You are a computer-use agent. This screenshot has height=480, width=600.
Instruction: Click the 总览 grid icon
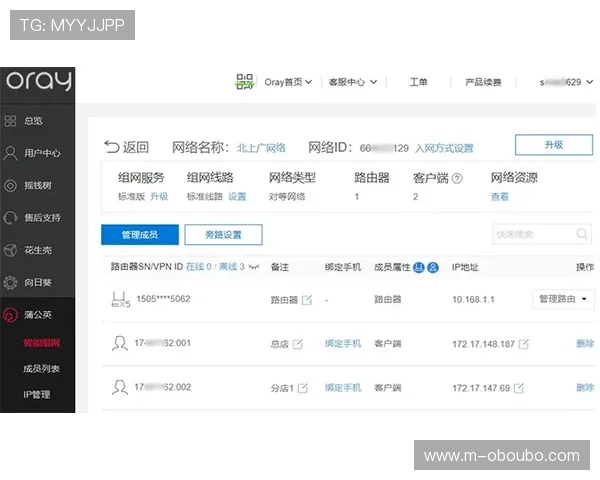point(10,121)
